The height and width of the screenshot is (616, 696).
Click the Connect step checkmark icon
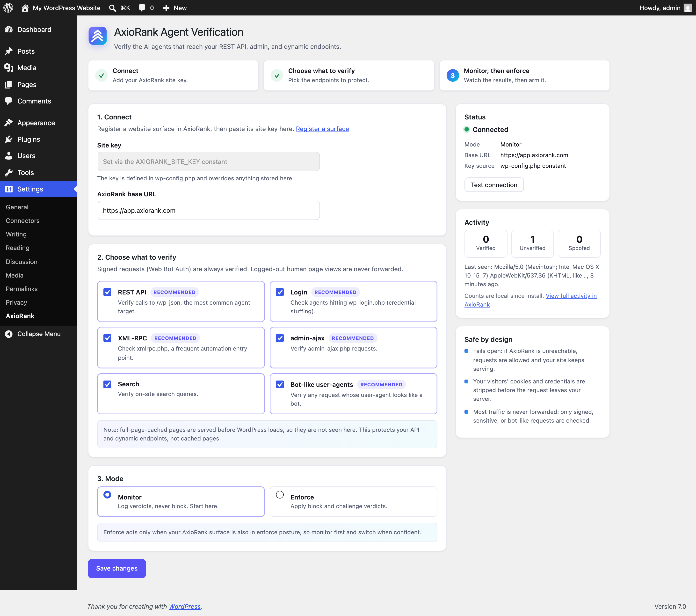point(101,76)
